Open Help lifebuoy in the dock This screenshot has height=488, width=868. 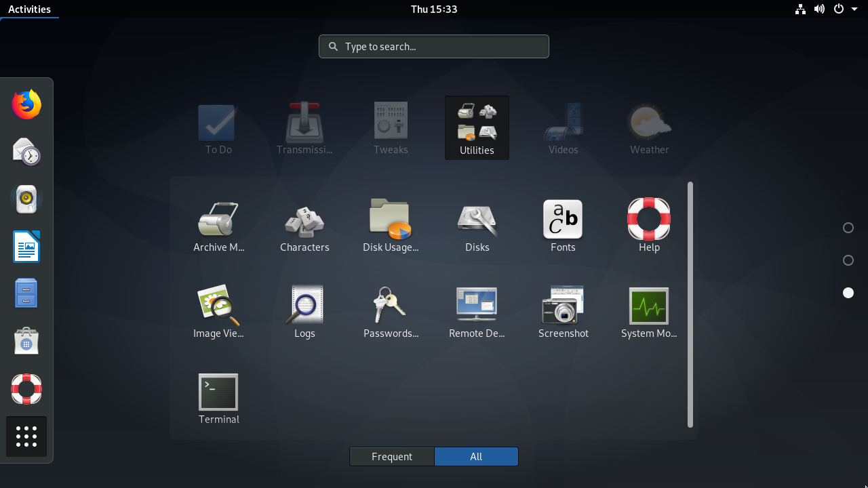point(26,388)
